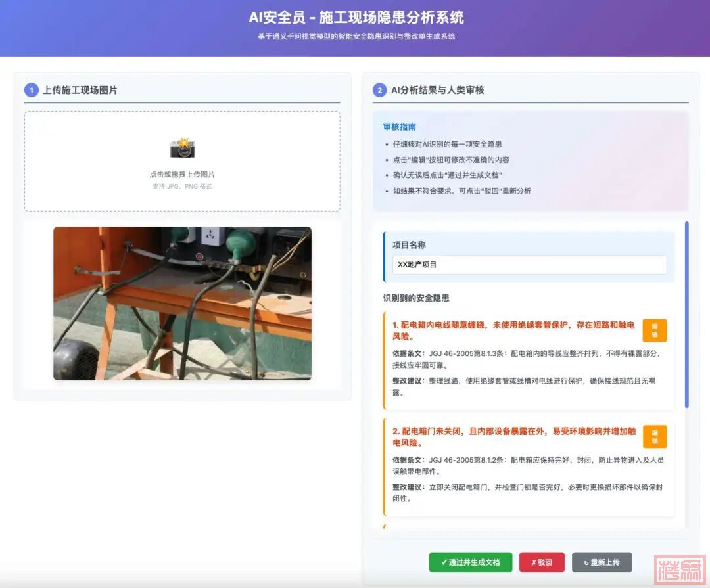Click the 上传施工现场图片 section title
The image size is (710, 588).
pyautogui.click(x=80, y=90)
